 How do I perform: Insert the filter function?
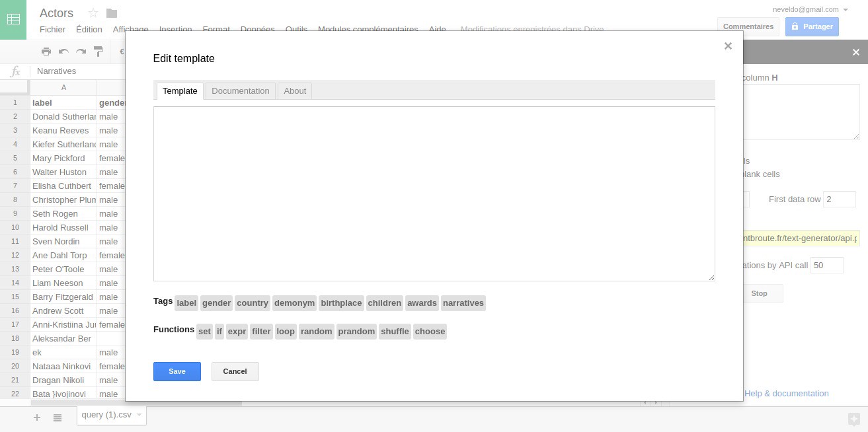(261, 332)
